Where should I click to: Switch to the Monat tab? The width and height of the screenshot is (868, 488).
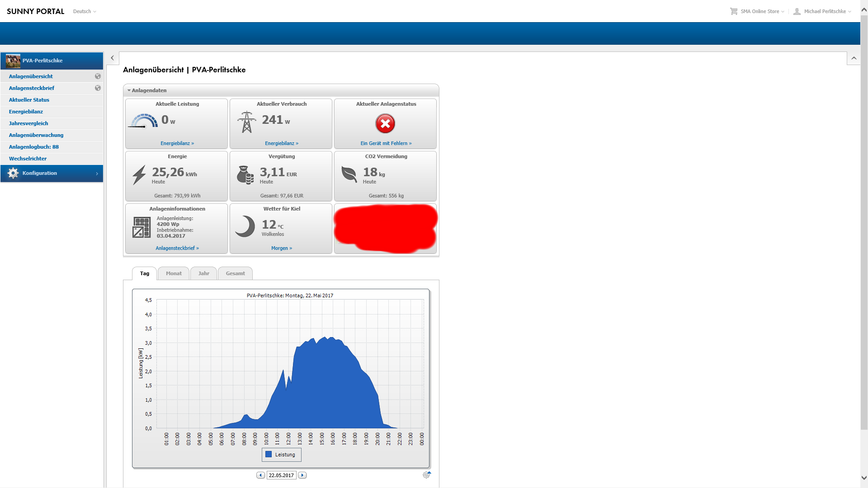click(174, 273)
